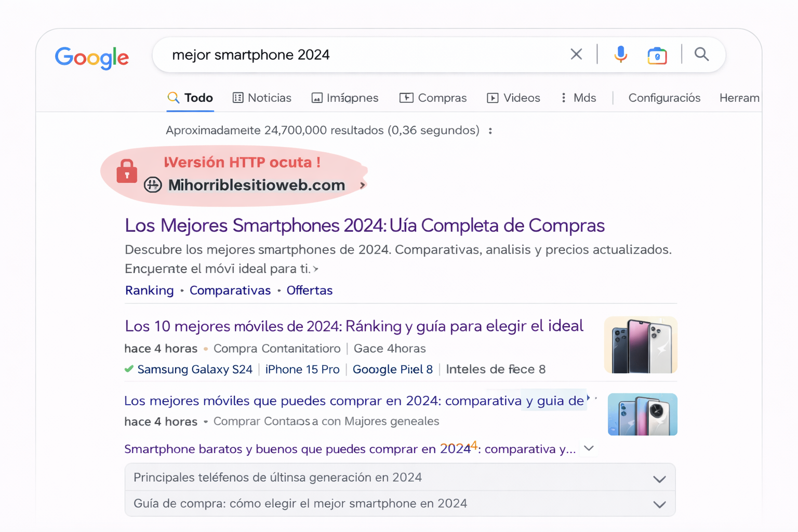Open Google Lens camera search icon
This screenshot has width=798, height=532.
(657, 55)
